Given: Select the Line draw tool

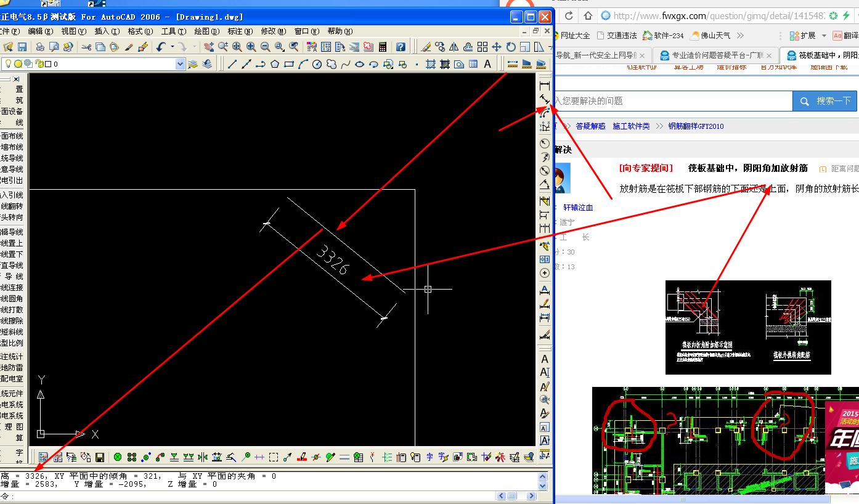Looking at the screenshot, I should click(x=232, y=63).
